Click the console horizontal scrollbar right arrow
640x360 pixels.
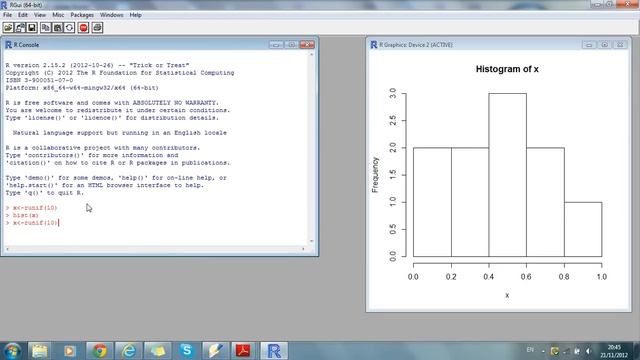[x=303, y=249]
